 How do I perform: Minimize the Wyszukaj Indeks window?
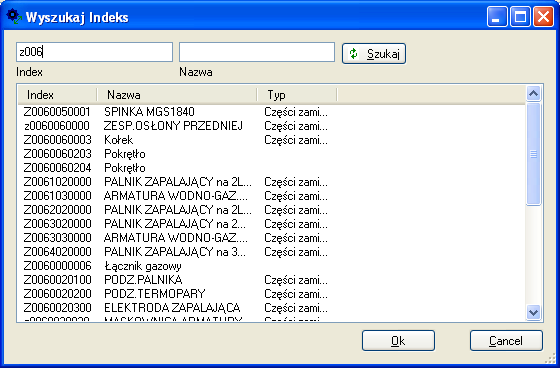[x=497, y=17]
